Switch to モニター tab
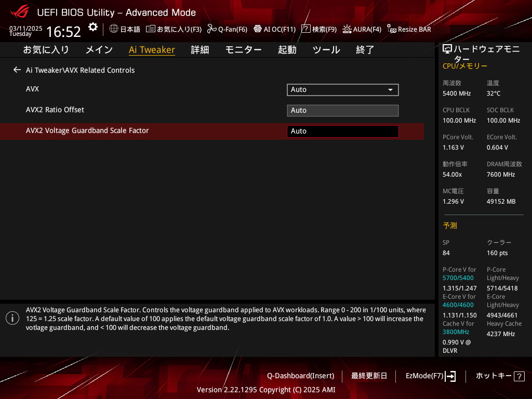The width and height of the screenshot is (532, 399). (243, 50)
